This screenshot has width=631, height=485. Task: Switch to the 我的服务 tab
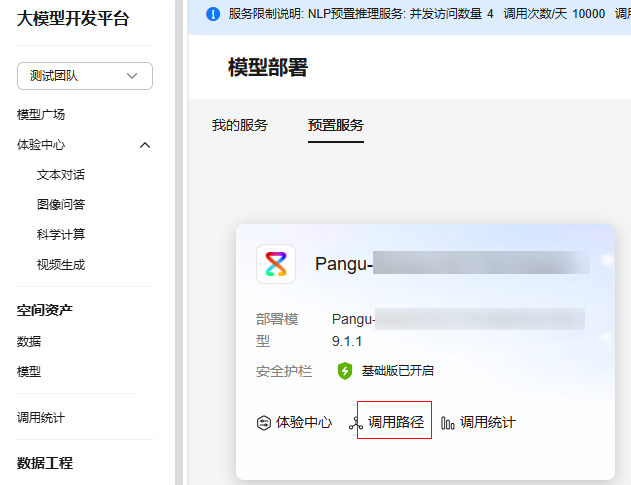coord(240,125)
